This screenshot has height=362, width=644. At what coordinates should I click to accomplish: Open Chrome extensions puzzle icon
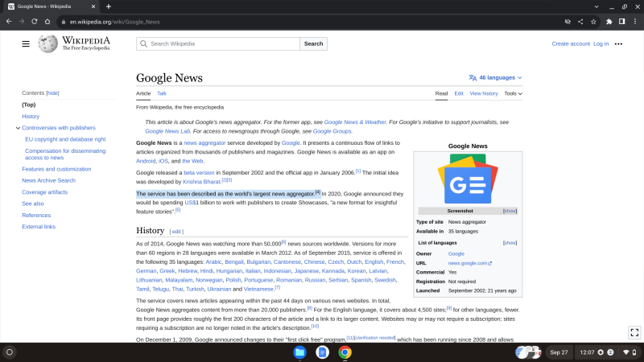tap(609, 22)
